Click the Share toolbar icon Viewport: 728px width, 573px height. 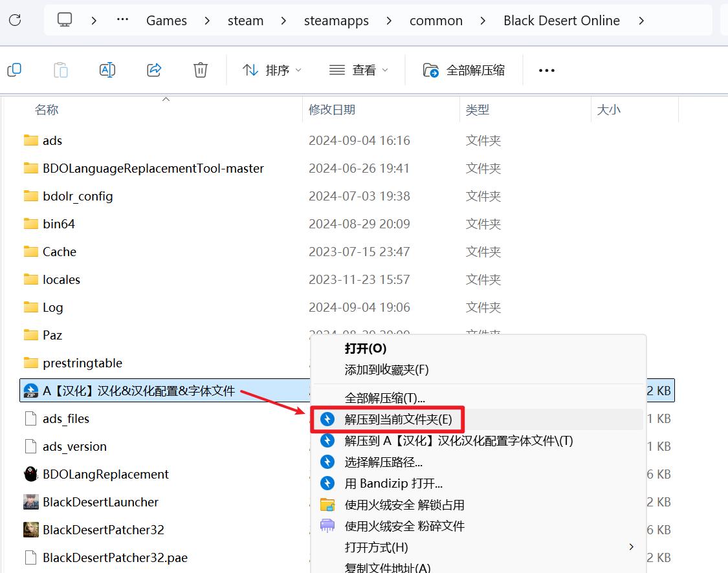[x=154, y=70]
